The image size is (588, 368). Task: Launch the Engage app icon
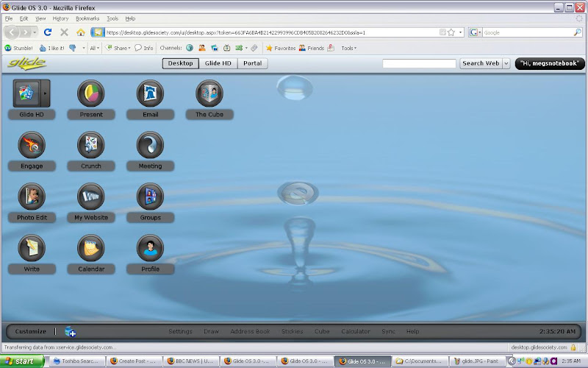click(x=32, y=146)
